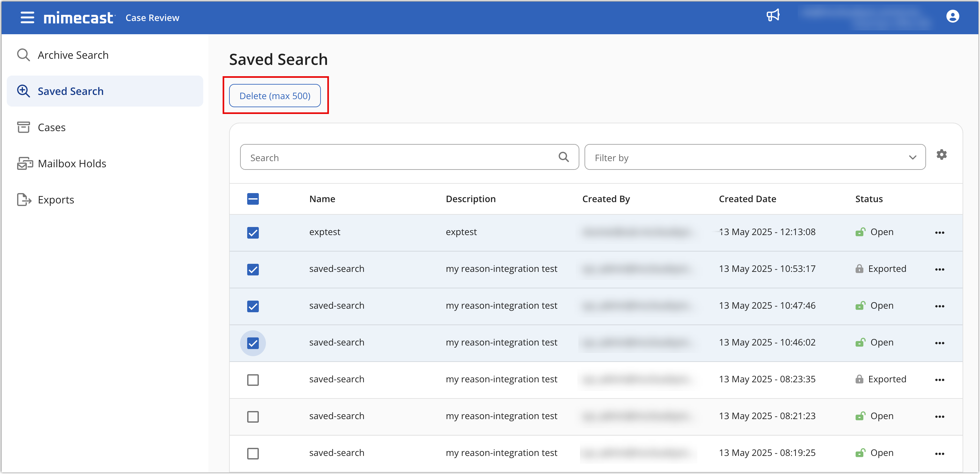The width and height of the screenshot is (980, 474).
Task: Click the megaphone announcements icon
Action: pyautogui.click(x=772, y=16)
